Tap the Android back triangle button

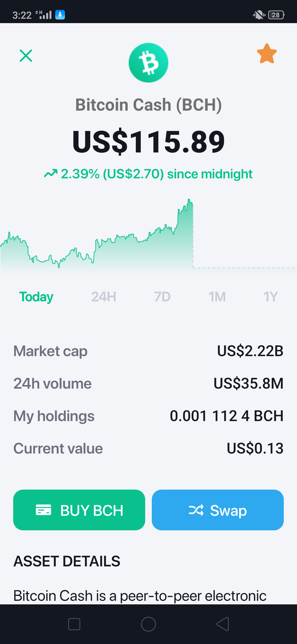[223, 624]
